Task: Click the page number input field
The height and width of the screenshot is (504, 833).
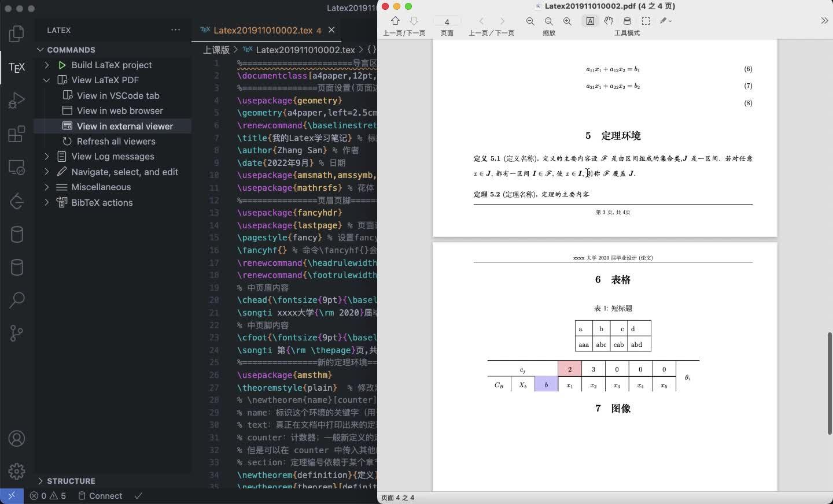Action: click(447, 21)
